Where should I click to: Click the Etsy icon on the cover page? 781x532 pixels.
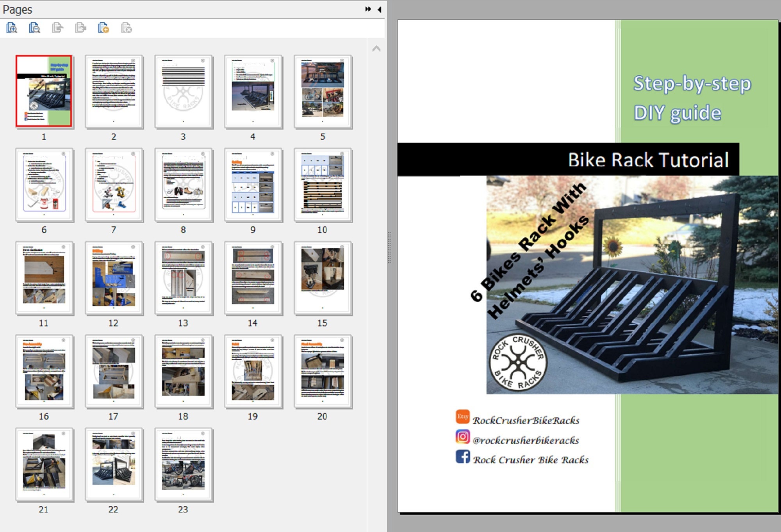click(462, 417)
